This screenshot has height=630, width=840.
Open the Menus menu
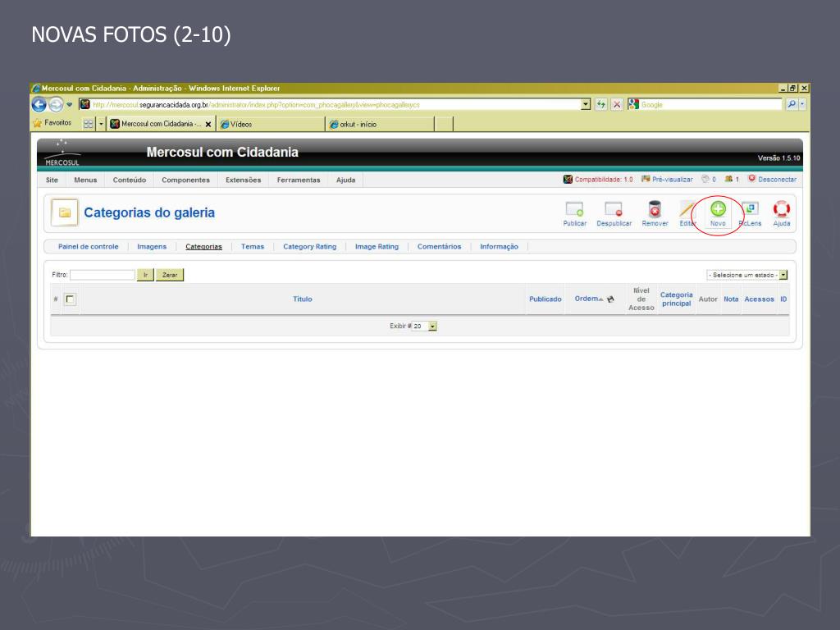click(85, 180)
